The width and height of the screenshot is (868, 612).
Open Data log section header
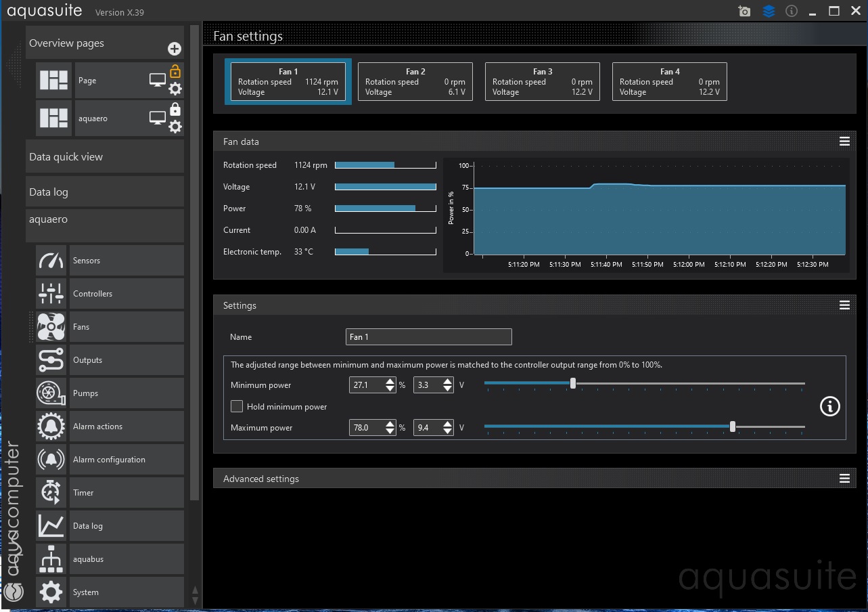pos(105,192)
